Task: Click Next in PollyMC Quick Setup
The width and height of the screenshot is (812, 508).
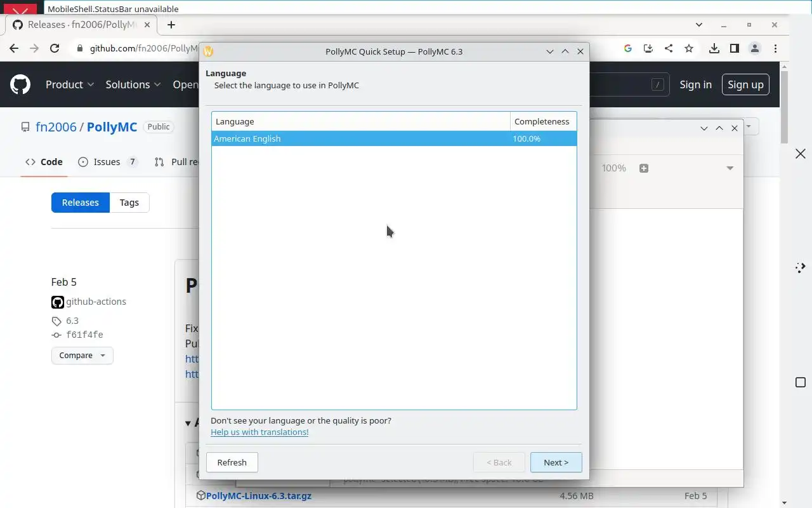Action: 556,462
